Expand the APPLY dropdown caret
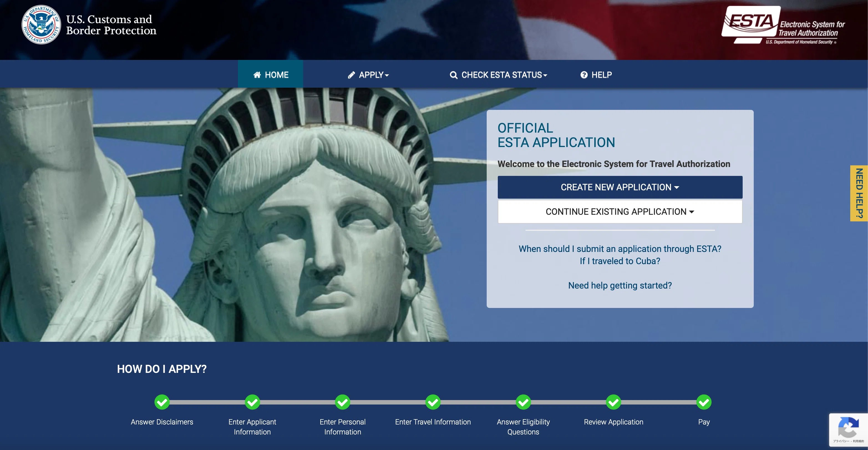The width and height of the screenshot is (868, 450). pyautogui.click(x=387, y=75)
